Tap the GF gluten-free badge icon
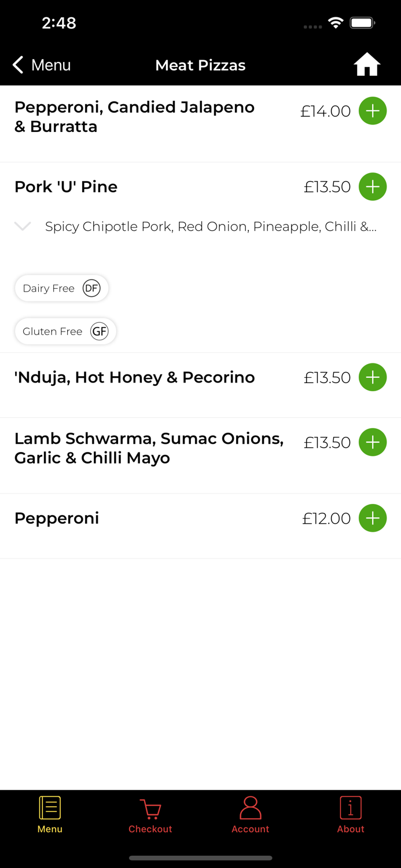Image resolution: width=401 pixels, height=868 pixels. (x=99, y=331)
